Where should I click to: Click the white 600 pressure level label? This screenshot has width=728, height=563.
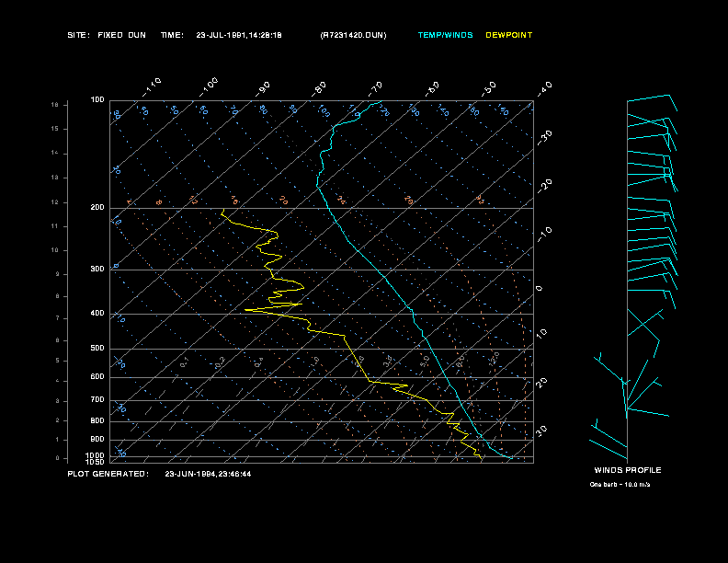pos(97,377)
